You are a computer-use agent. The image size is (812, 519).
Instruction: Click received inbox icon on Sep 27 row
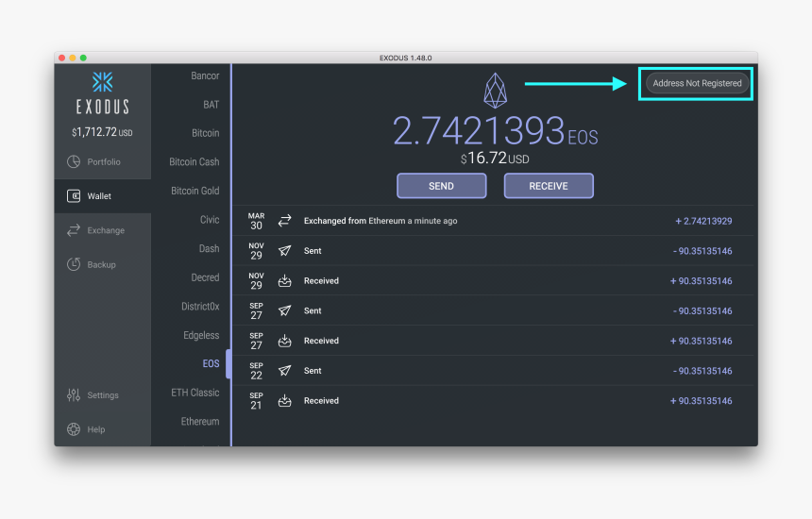coord(284,341)
